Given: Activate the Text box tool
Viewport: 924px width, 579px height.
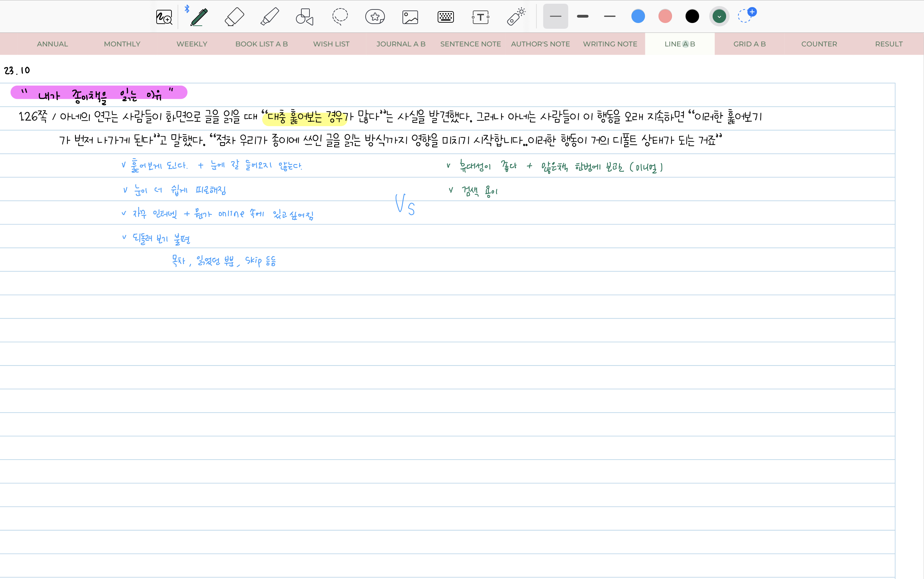Looking at the screenshot, I should [x=481, y=17].
